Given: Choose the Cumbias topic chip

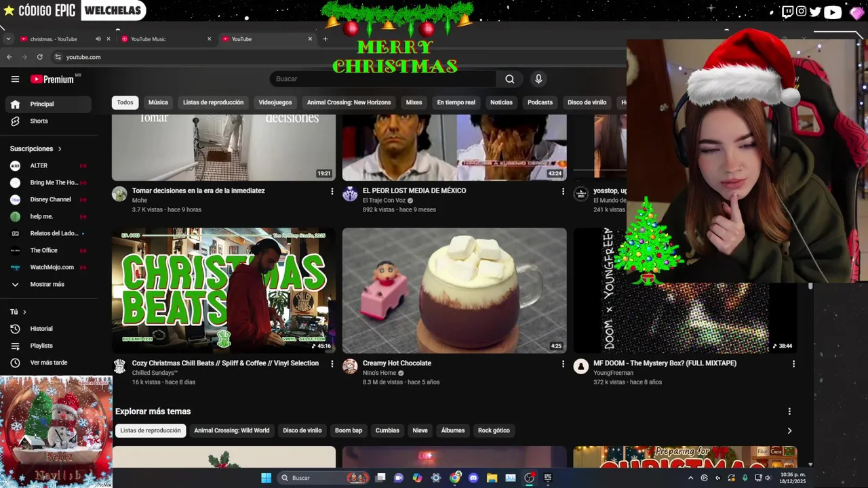Looking at the screenshot, I should click(x=387, y=430).
